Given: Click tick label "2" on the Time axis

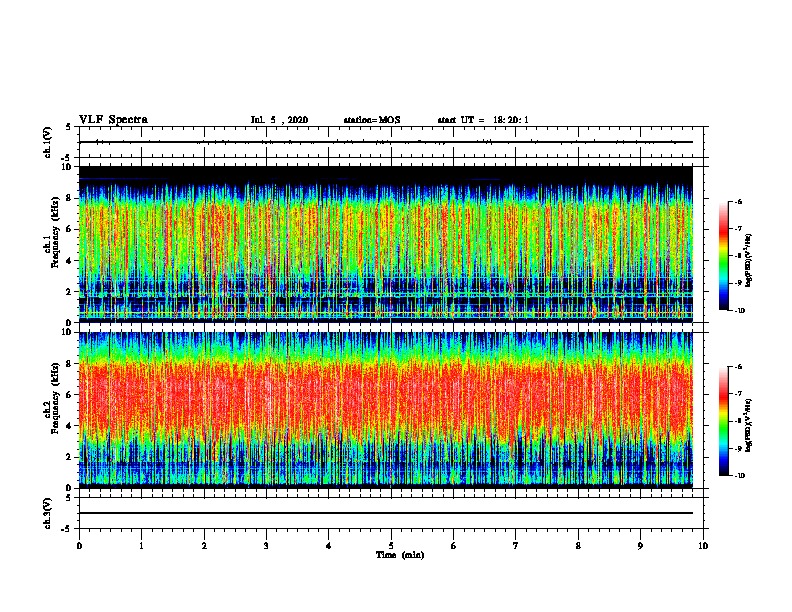Looking at the screenshot, I should pos(204,546).
